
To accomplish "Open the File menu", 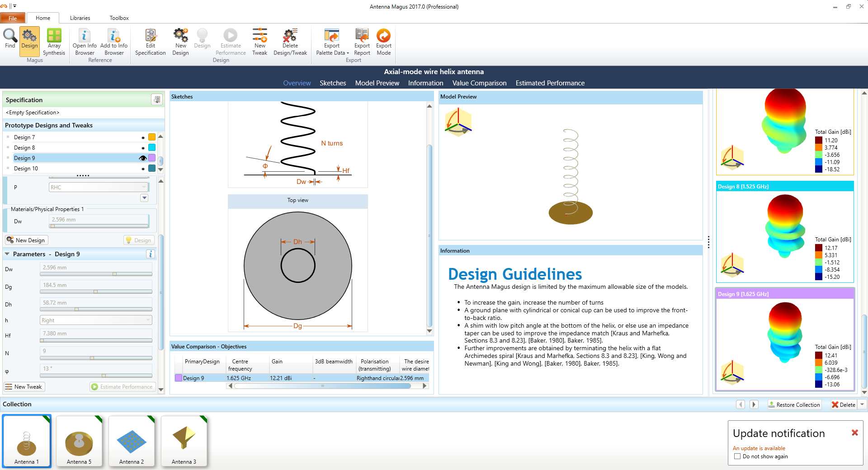I will click(x=13, y=18).
